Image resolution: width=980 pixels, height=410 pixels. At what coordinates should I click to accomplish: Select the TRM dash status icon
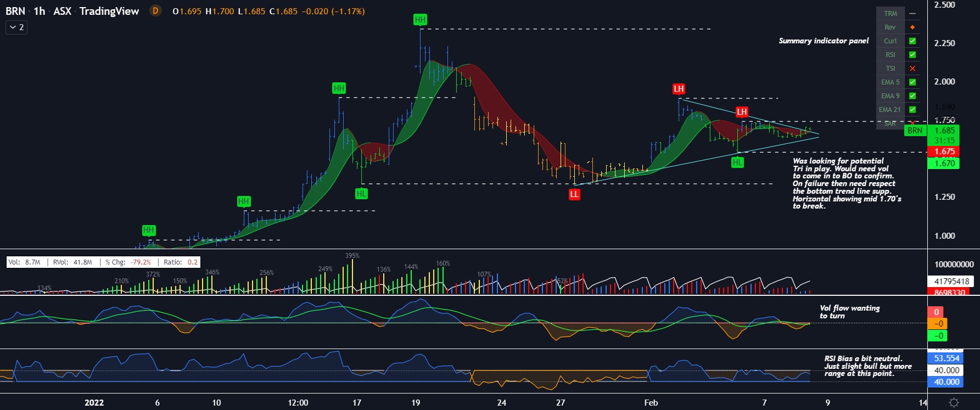tap(912, 14)
